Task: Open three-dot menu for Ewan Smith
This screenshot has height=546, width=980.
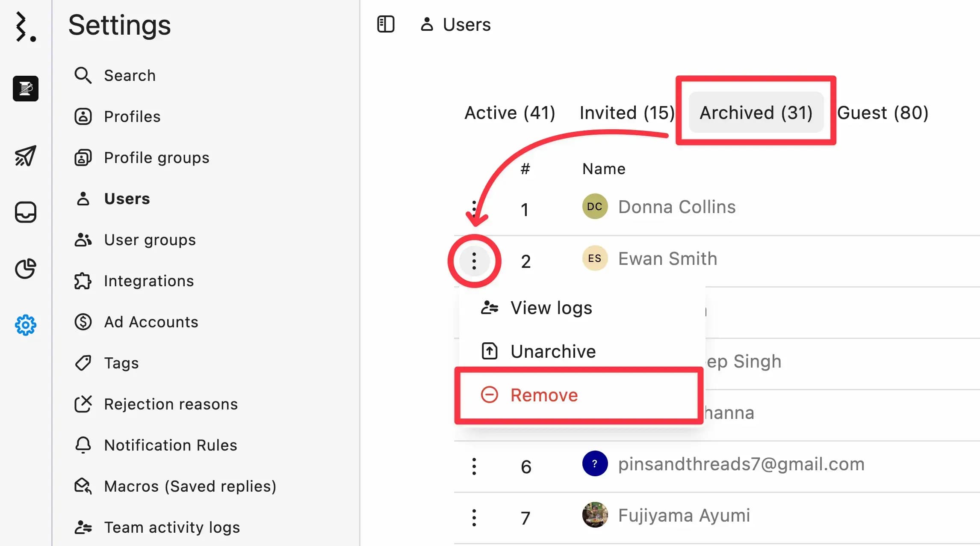Action: pos(474,261)
